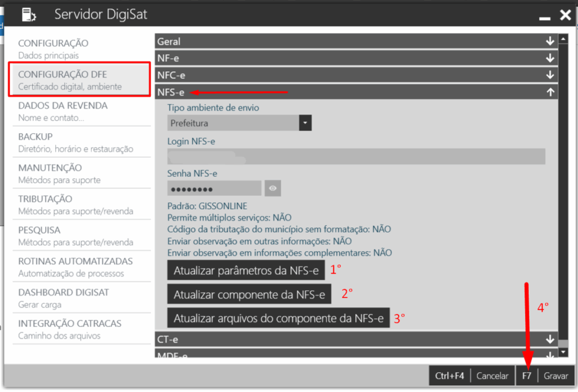This screenshot has height=392, width=578.
Task: Open Configuração DFE menu item
Action: click(x=79, y=80)
